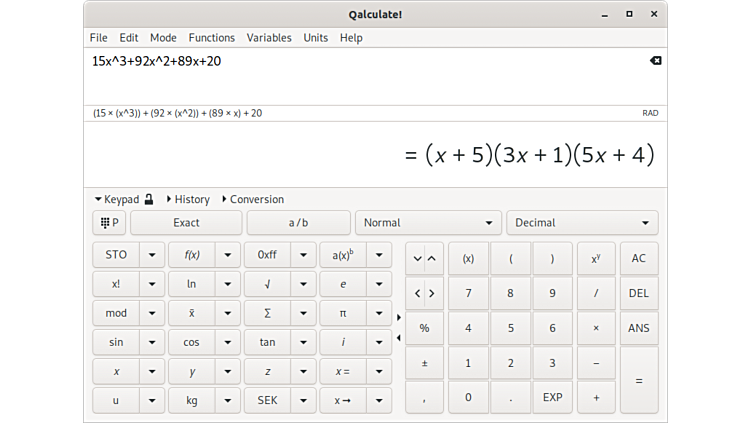Viewport: 752px width, 423px height.
Task: Toggle the a/b fraction display
Action: point(298,223)
